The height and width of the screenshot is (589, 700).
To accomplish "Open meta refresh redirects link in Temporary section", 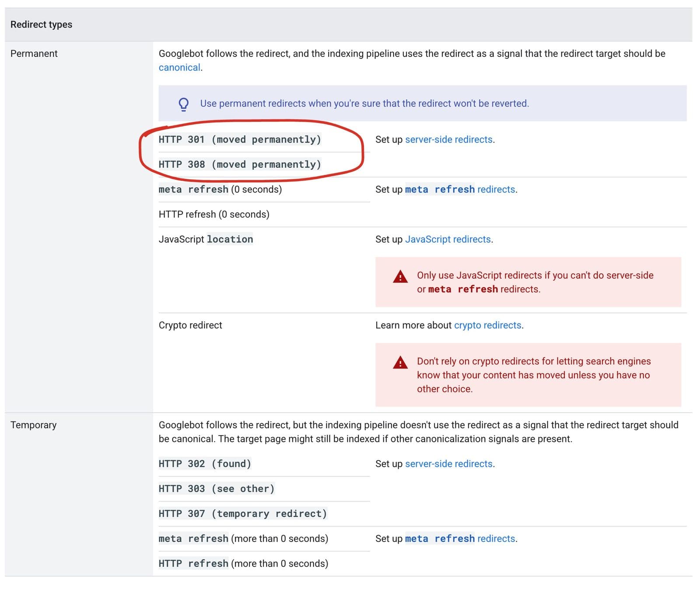I will click(x=460, y=539).
